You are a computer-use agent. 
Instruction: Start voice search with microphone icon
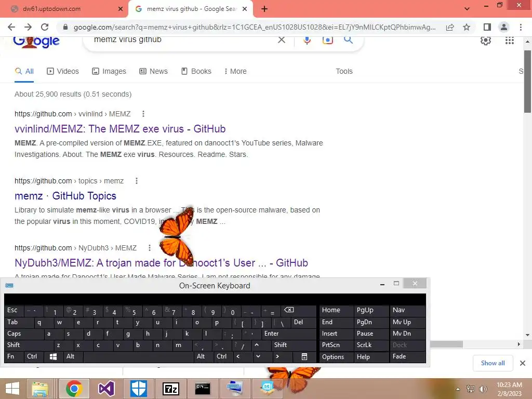tap(307, 40)
